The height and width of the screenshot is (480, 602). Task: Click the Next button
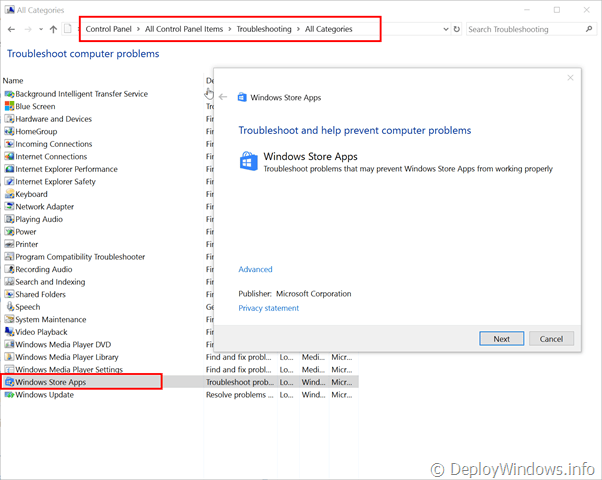501,338
